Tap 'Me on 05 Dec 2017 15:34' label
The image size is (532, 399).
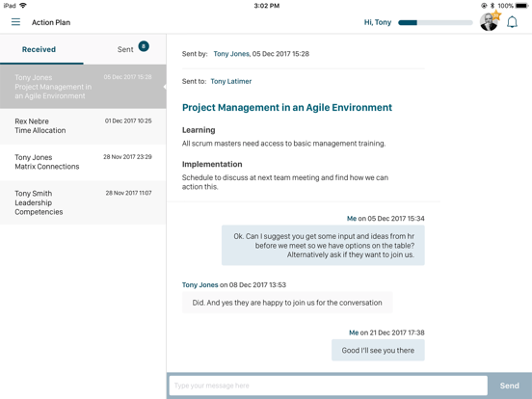pyautogui.click(x=386, y=218)
